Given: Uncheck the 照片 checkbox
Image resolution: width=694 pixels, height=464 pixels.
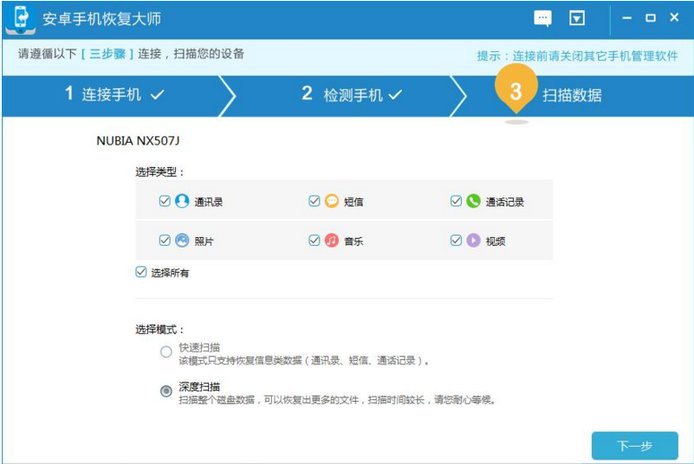Looking at the screenshot, I should click(x=164, y=240).
